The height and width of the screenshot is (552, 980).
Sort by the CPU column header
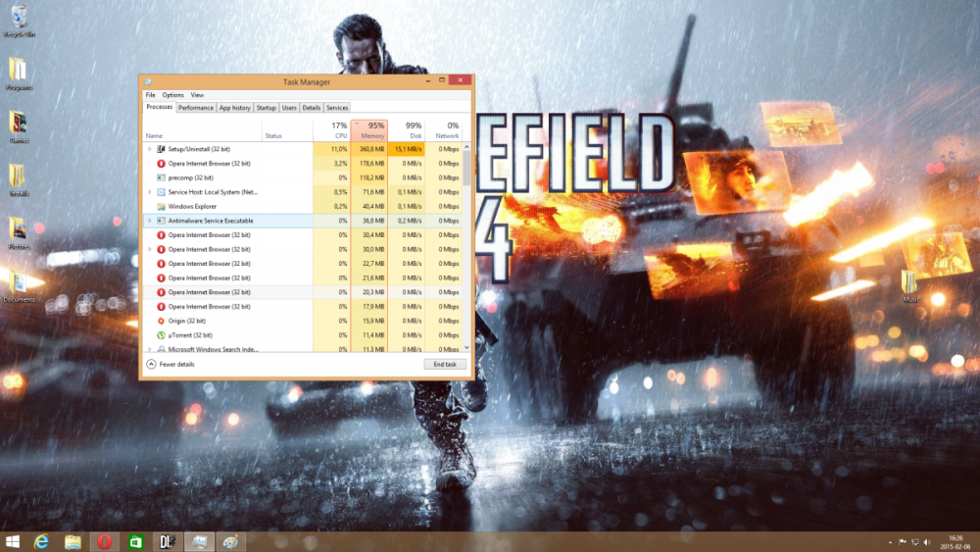click(x=331, y=130)
